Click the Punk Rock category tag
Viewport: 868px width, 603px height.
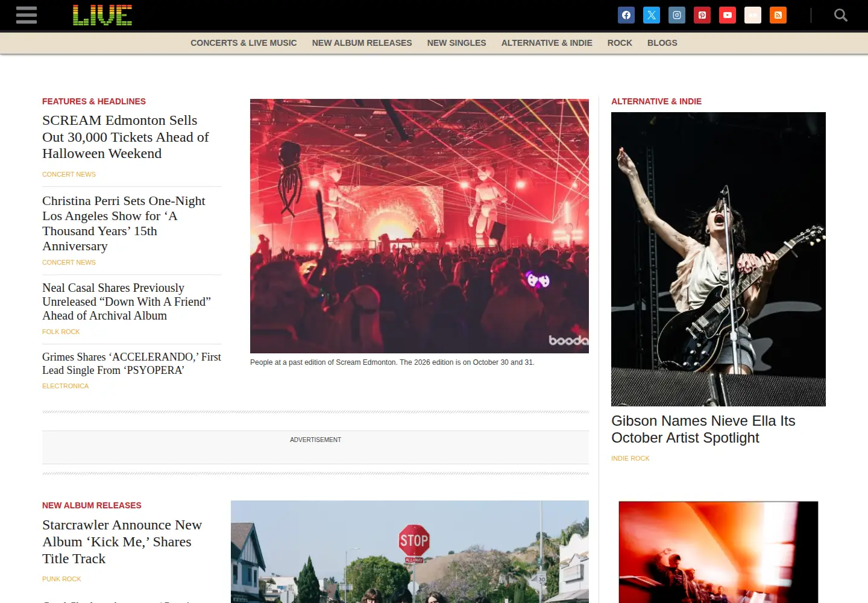point(61,579)
